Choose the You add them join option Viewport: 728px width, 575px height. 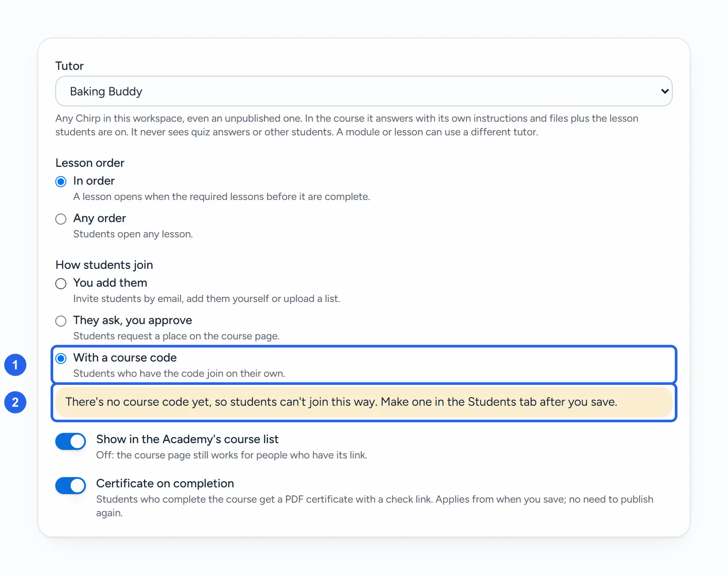point(61,283)
